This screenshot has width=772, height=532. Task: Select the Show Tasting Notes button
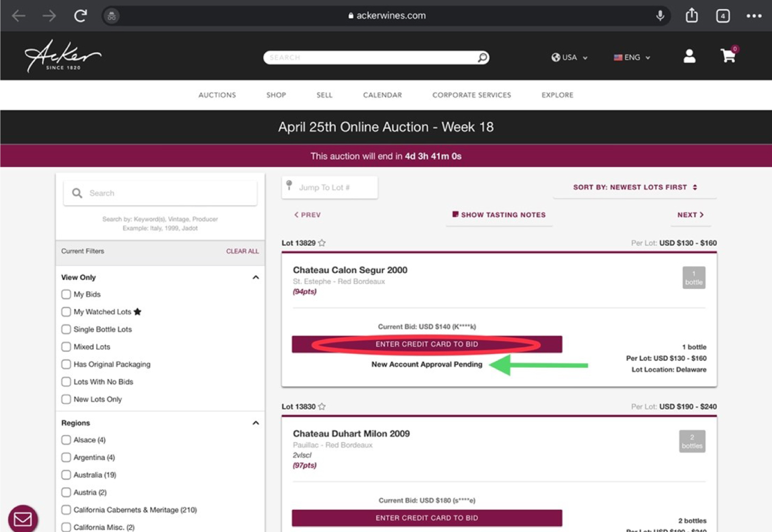coord(499,215)
